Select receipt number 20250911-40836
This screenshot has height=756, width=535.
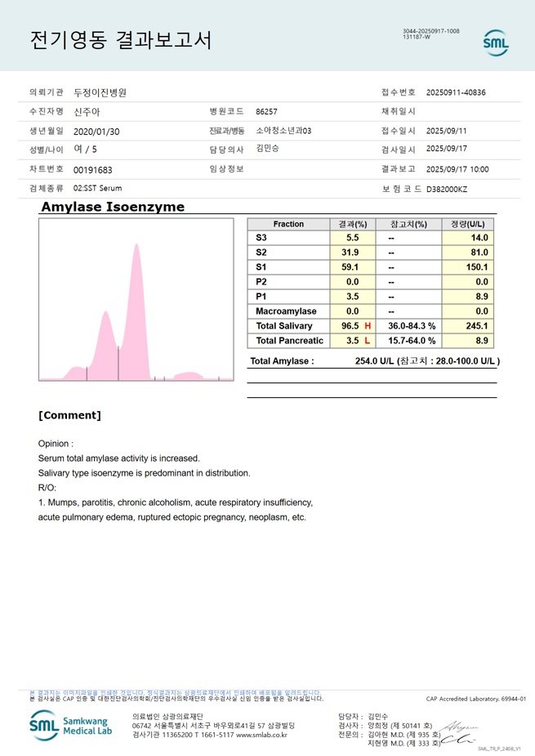[456, 92]
